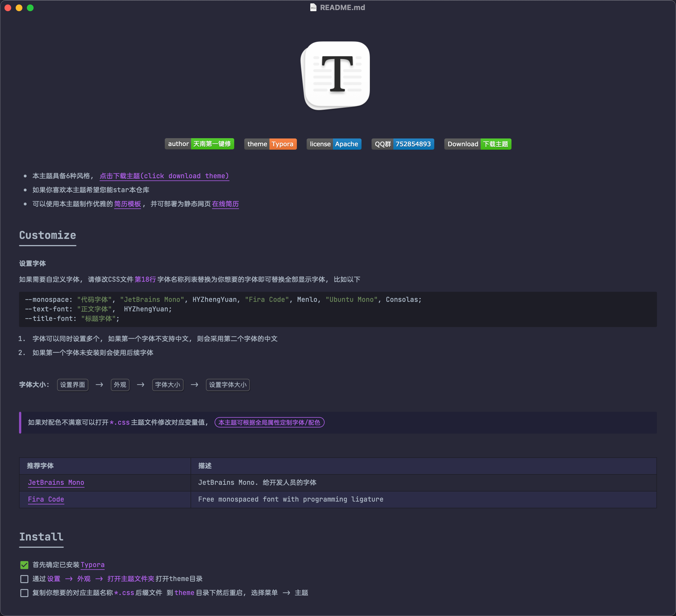Open the 在线简历 link
Image resolution: width=676 pixels, height=616 pixels.
tap(225, 204)
